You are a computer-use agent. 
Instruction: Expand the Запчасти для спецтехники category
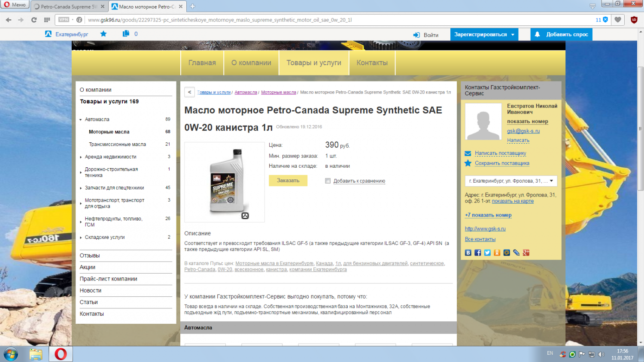[x=81, y=188]
